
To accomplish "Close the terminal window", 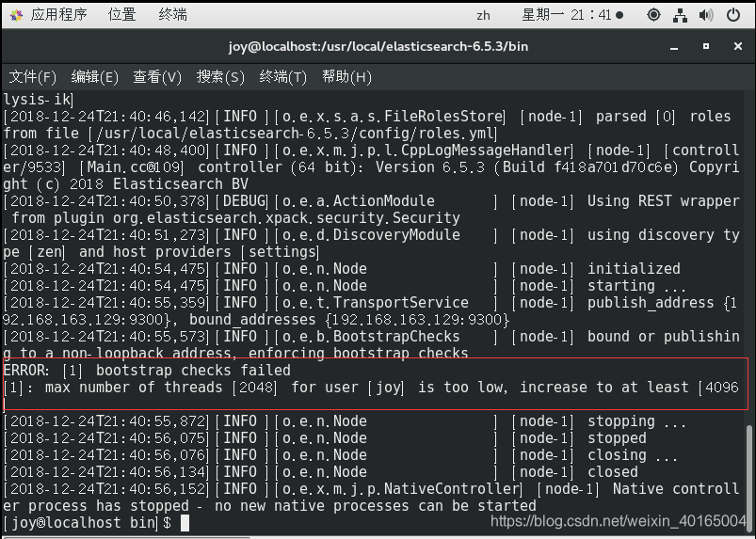I will pos(738,46).
